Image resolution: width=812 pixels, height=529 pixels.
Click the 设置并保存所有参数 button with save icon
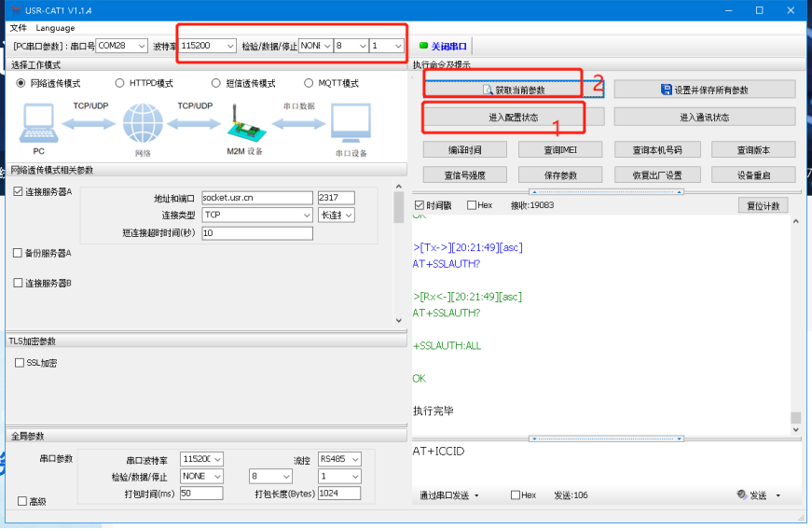click(x=704, y=90)
